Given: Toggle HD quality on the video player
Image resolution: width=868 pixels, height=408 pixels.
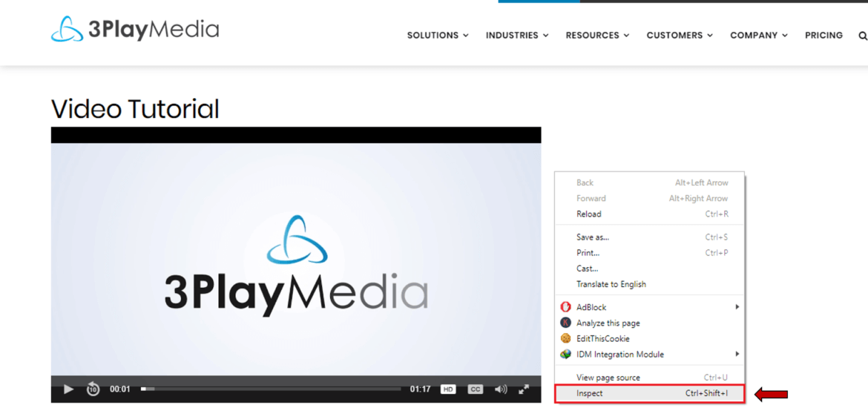Looking at the screenshot, I should [x=448, y=389].
